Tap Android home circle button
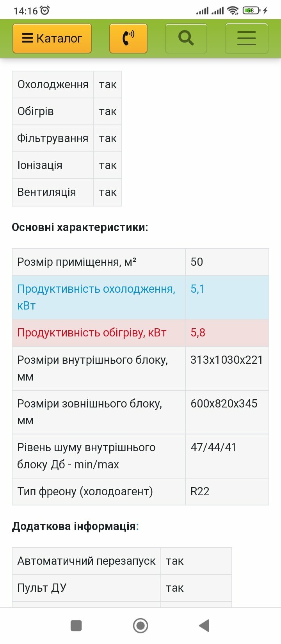Screen dimensions: 281x644 [x=140, y=626]
